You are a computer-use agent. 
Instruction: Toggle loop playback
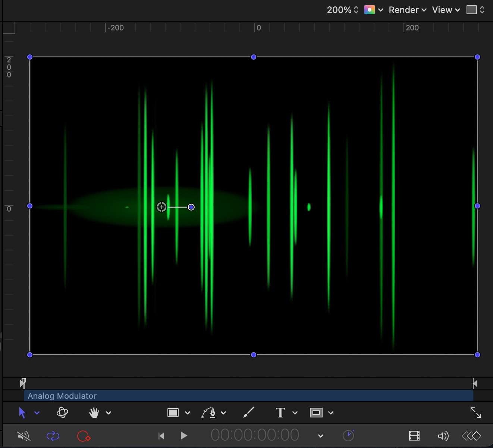53,436
